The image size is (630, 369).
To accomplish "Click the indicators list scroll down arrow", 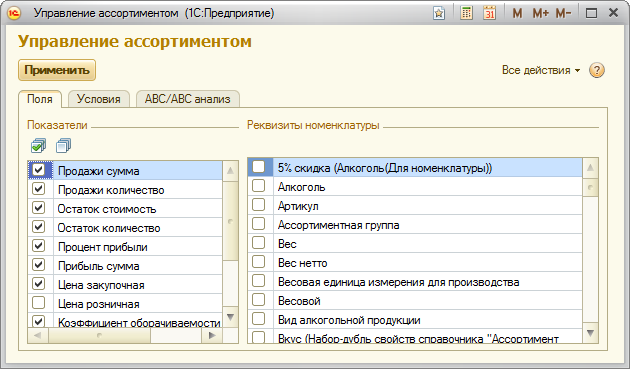I will (x=230, y=317).
